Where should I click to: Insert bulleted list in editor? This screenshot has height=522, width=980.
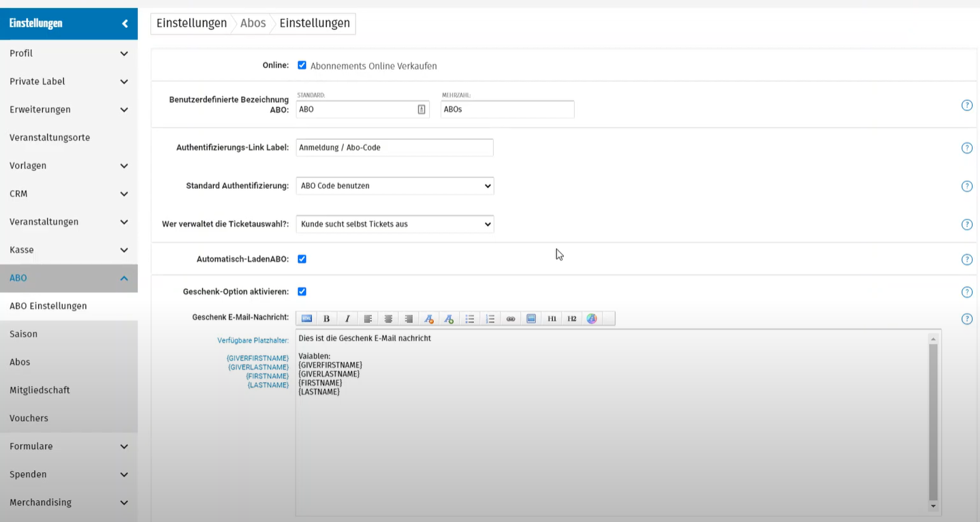tap(470, 319)
